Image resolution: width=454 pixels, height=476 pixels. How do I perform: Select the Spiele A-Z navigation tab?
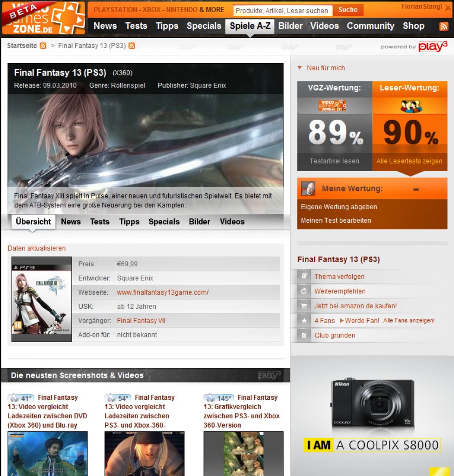point(250,26)
